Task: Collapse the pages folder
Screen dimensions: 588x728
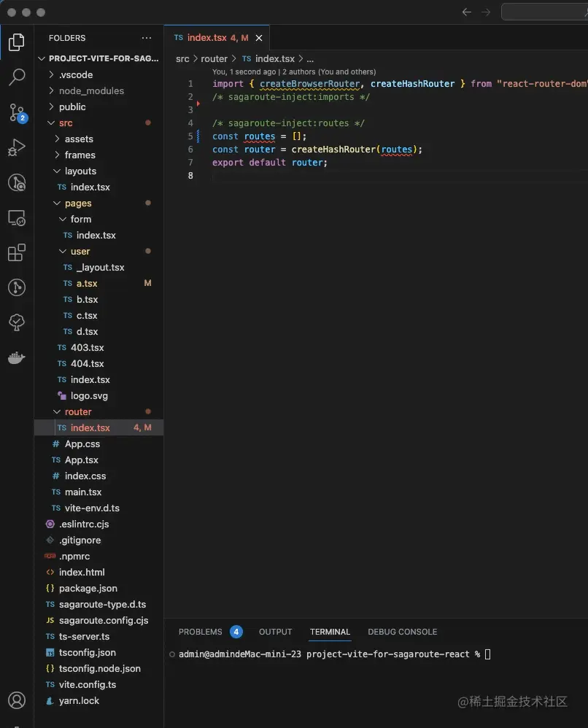Action: coord(99,204)
